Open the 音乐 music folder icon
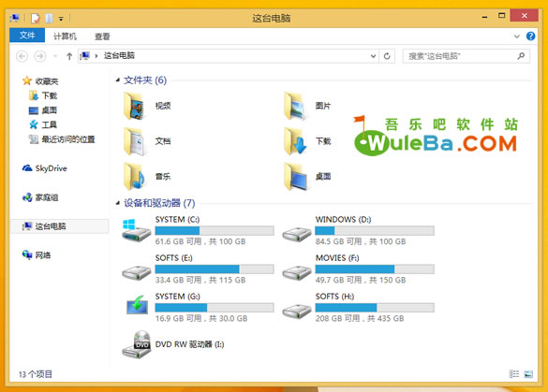 135,176
